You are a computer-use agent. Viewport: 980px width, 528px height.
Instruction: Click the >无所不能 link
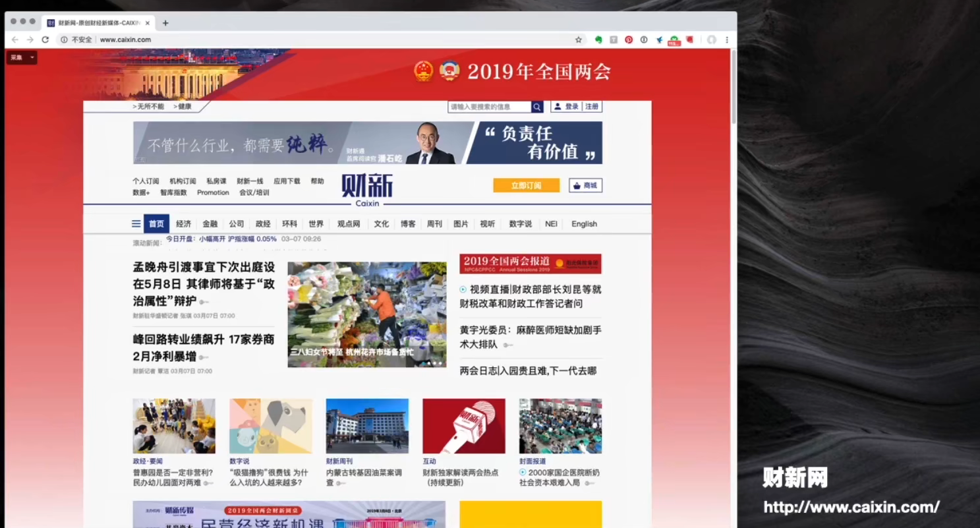(x=148, y=107)
